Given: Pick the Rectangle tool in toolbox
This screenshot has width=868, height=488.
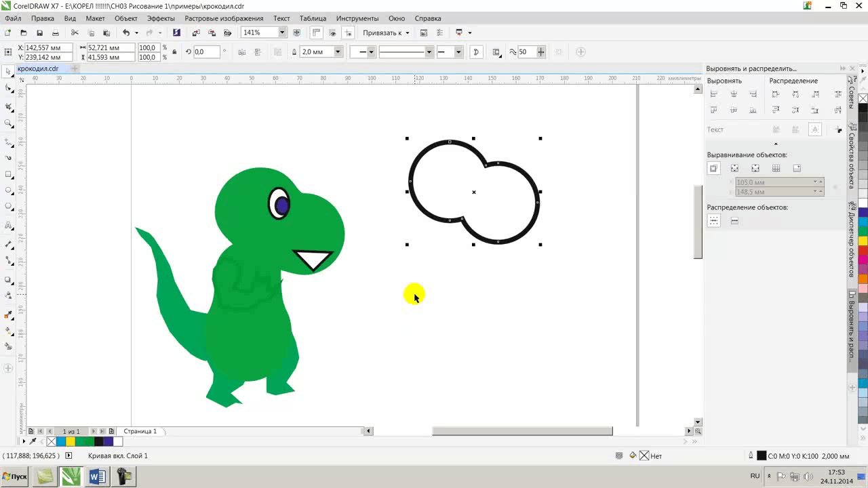Looking at the screenshot, I should point(8,174).
